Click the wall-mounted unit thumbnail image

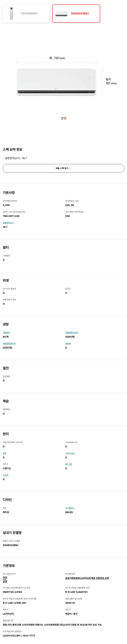pos(61,14)
